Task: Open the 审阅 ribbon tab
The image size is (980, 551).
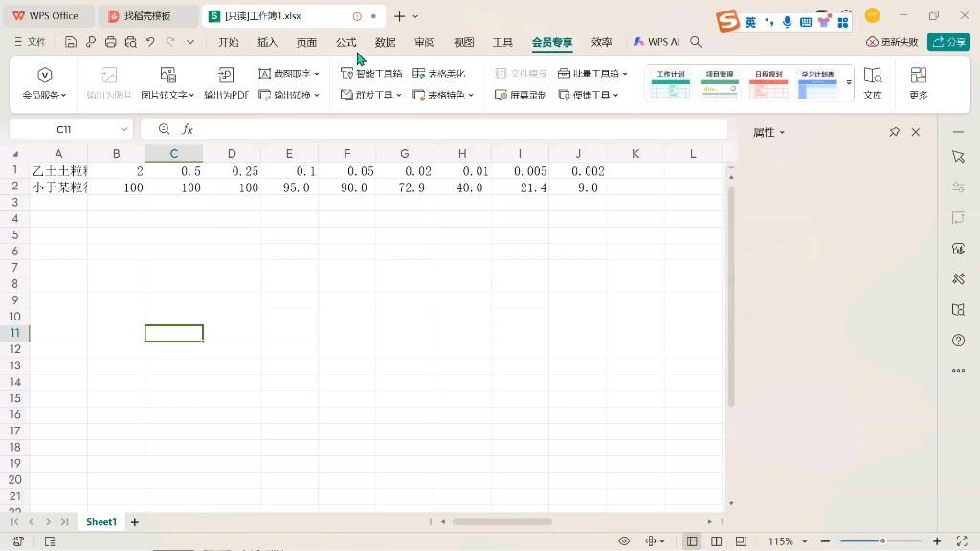Action: 423,42
